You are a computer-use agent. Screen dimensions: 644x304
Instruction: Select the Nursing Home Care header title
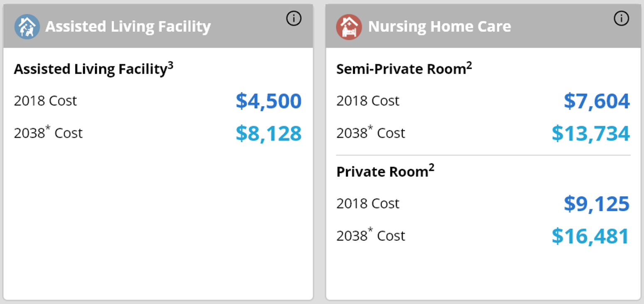click(x=440, y=27)
